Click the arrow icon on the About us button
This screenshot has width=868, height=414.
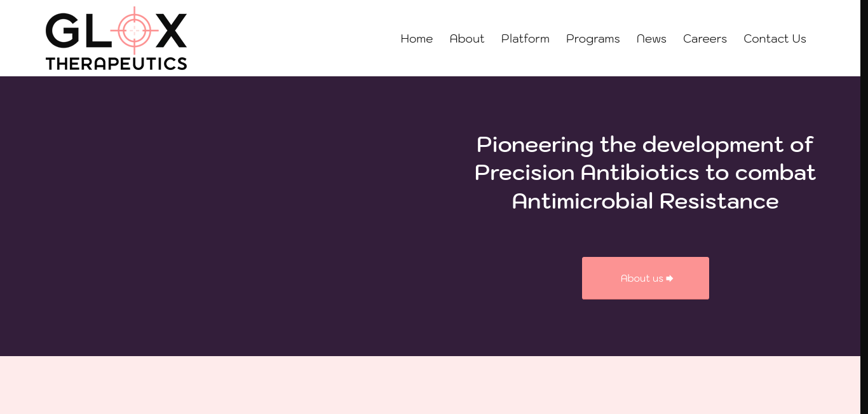coord(670,279)
